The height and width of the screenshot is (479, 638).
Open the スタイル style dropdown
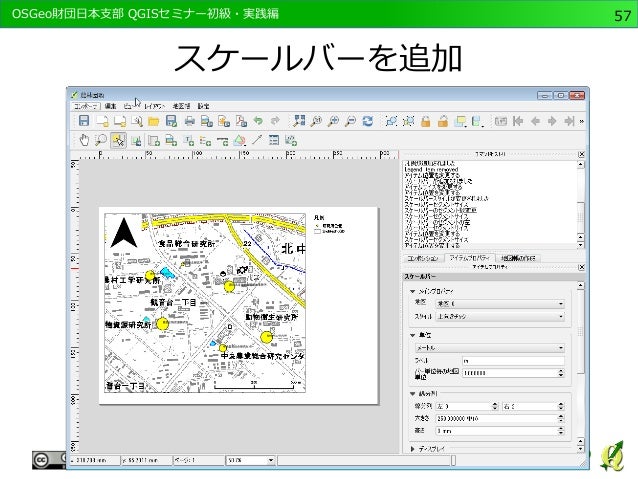500,316
